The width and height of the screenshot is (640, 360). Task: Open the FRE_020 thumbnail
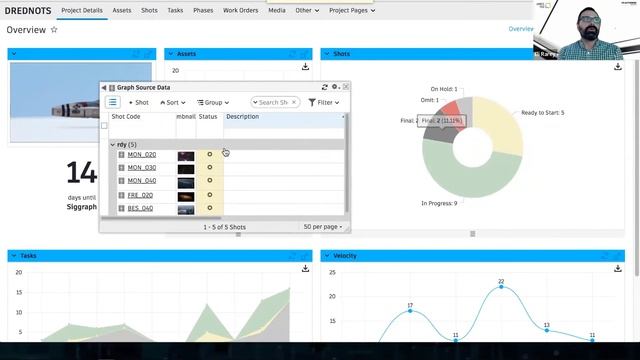point(186,197)
